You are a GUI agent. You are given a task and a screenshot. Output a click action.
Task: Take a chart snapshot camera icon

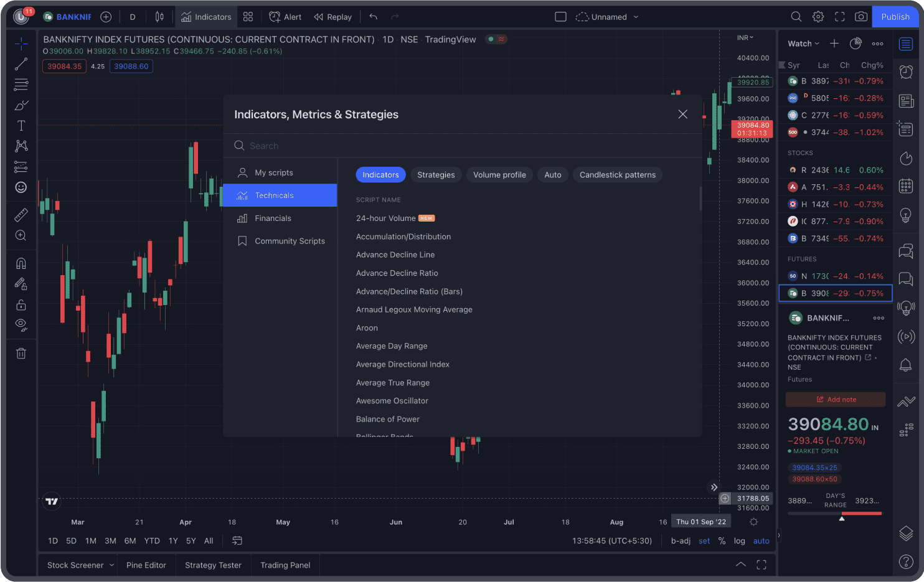click(861, 17)
